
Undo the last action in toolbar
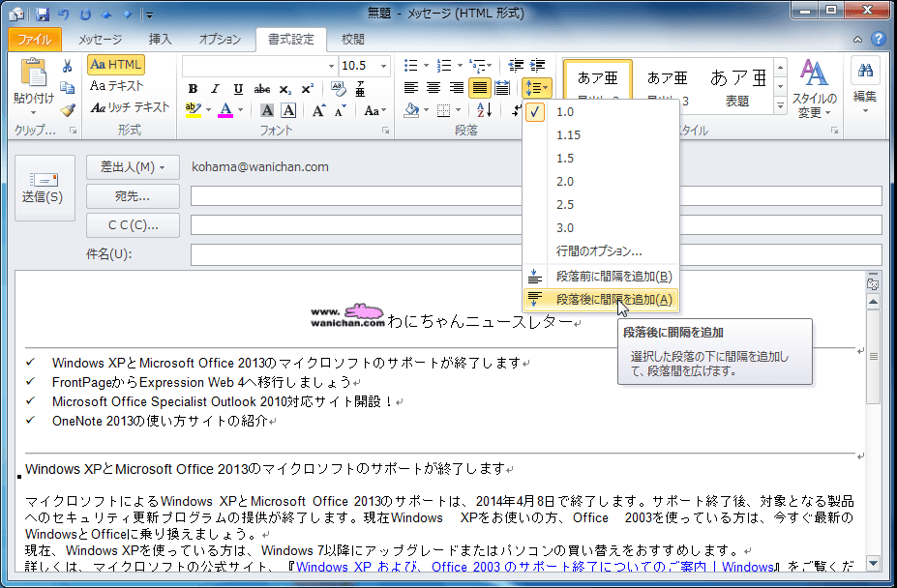click(64, 15)
